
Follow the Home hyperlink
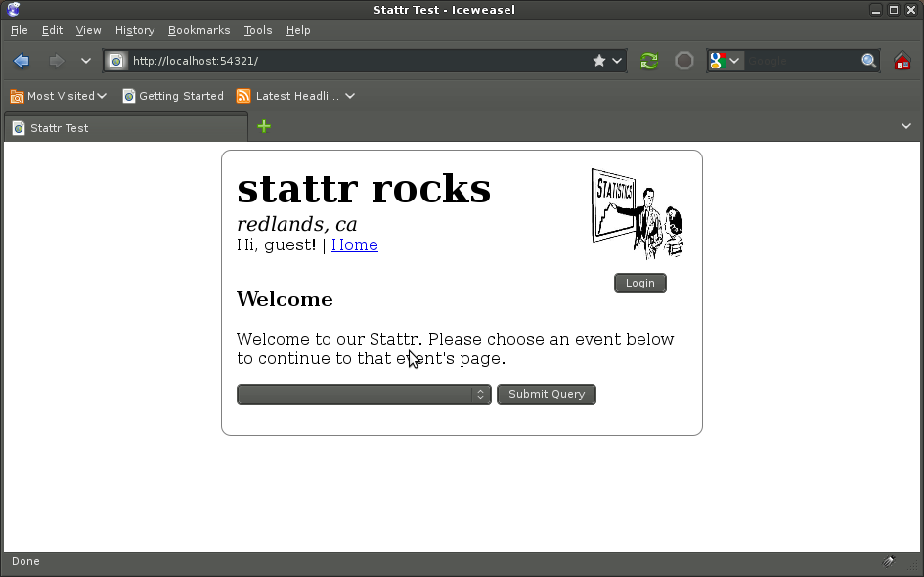click(354, 244)
